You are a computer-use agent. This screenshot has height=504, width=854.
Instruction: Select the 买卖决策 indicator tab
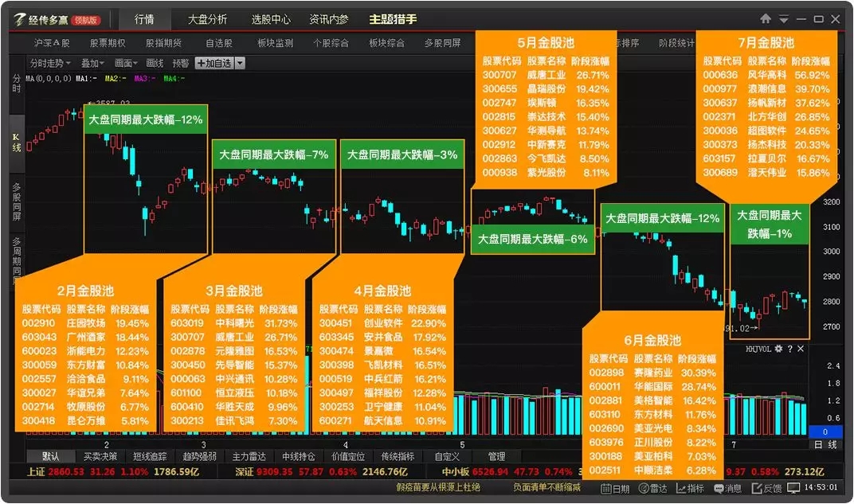point(100,457)
